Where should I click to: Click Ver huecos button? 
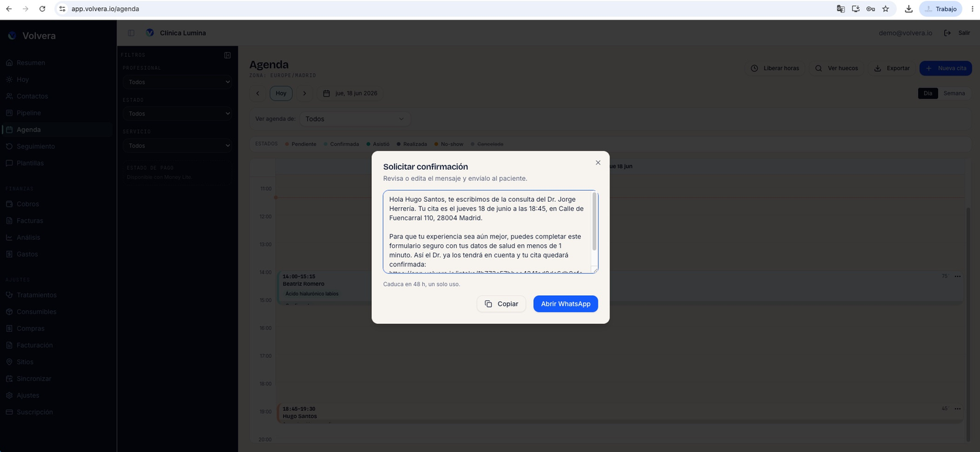(x=836, y=68)
